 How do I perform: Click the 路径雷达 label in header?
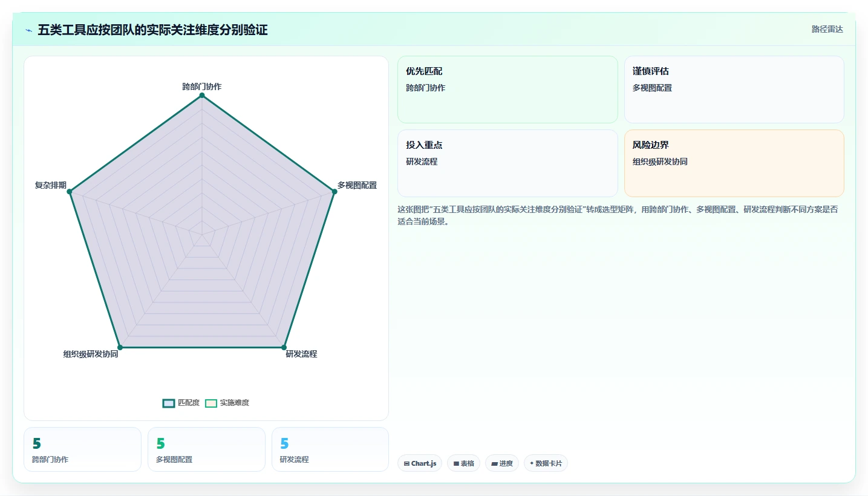[827, 29]
